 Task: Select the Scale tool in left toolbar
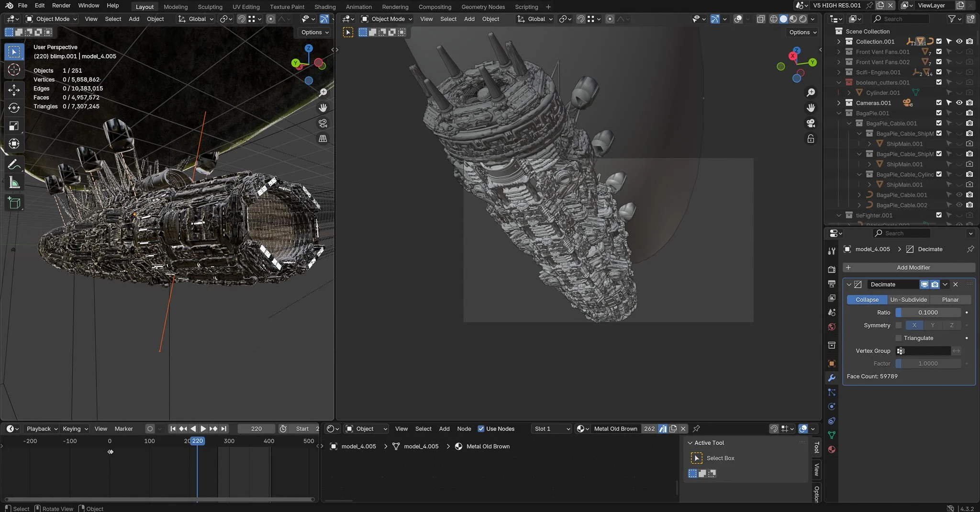14,126
